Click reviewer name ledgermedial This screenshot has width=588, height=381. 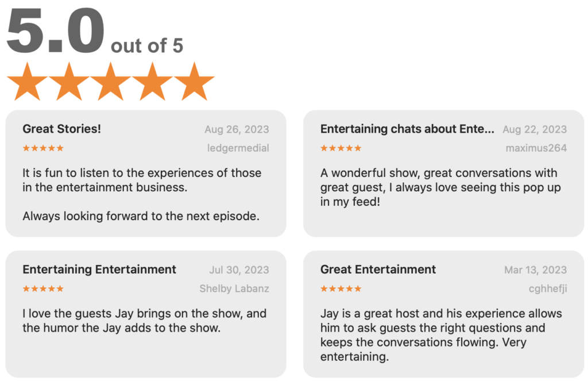pos(238,148)
